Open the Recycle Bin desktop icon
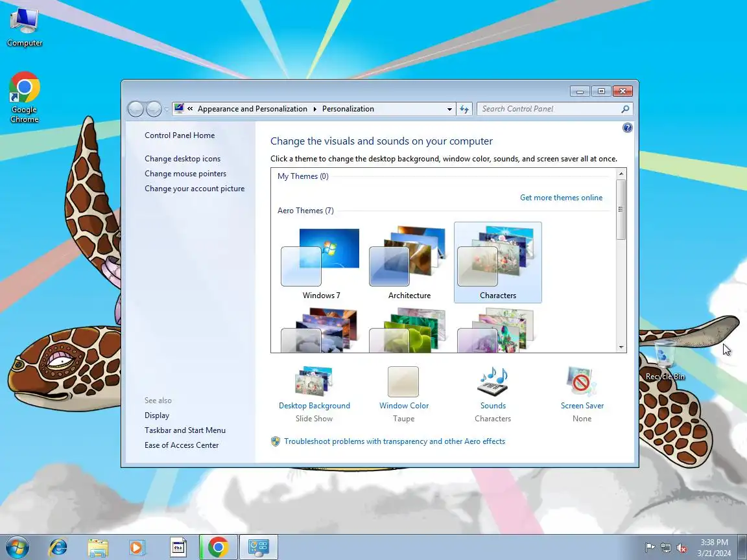The image size is (747, 560). (665, 360)
